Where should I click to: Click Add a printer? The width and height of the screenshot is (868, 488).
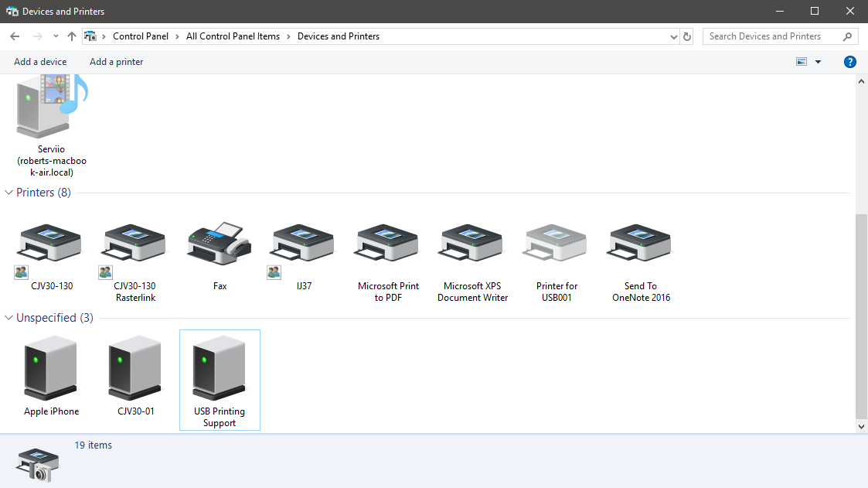[116, 62]
